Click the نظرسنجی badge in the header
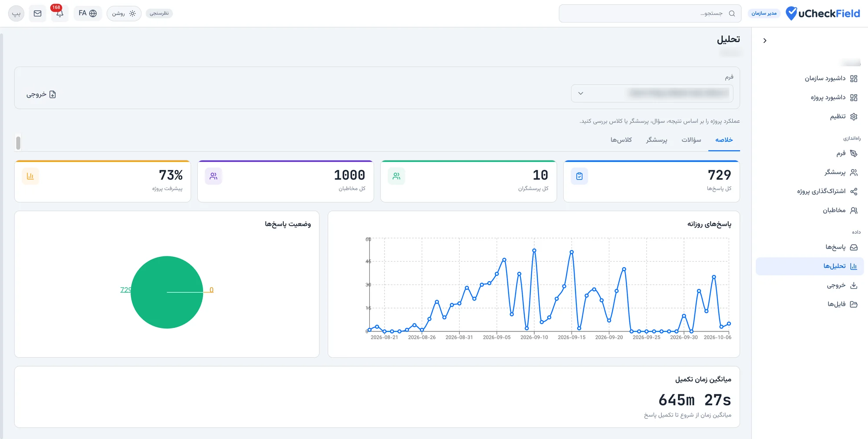Viewport: 868px width, 439px height. (x=159, y=13)
